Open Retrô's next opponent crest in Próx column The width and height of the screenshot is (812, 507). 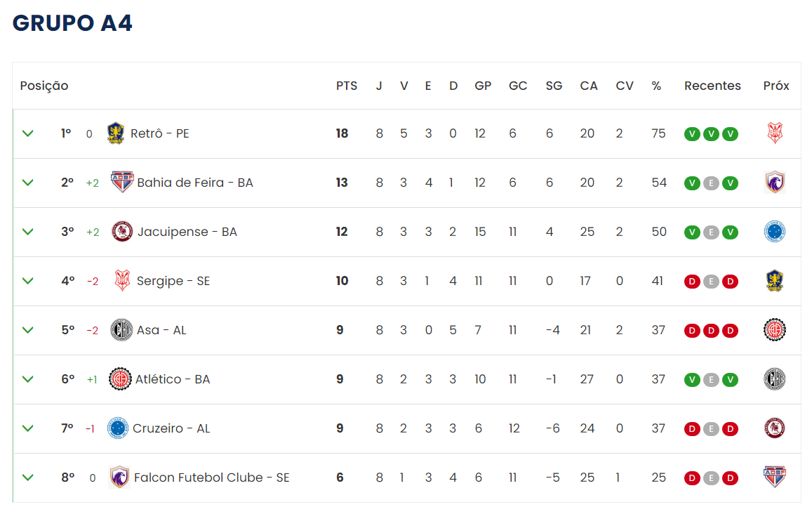tap(775, 133)
